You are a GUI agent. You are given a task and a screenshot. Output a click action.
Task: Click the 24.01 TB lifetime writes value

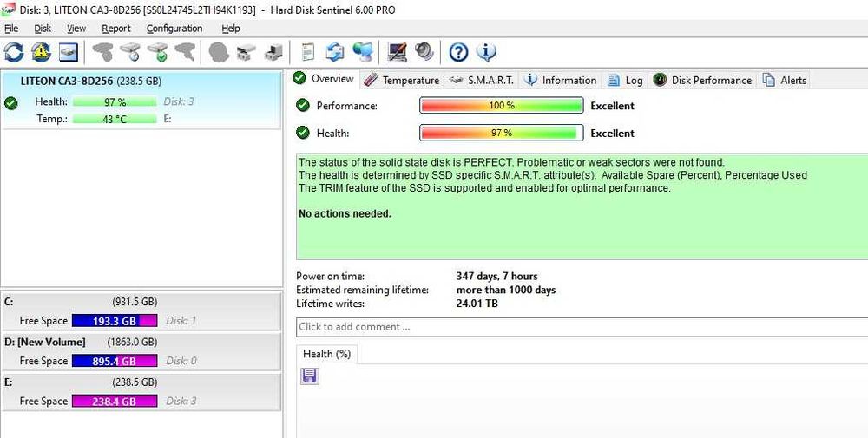click(x=477, y=304)
